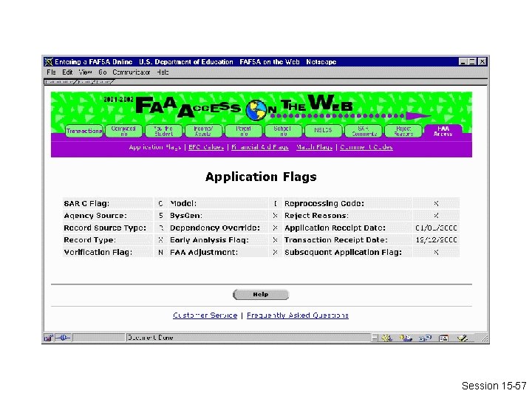Image resolution: width=532 pixels, height=399 pixels.
Task: Switch to the NSLDS tab
Action: coord(323,131)
